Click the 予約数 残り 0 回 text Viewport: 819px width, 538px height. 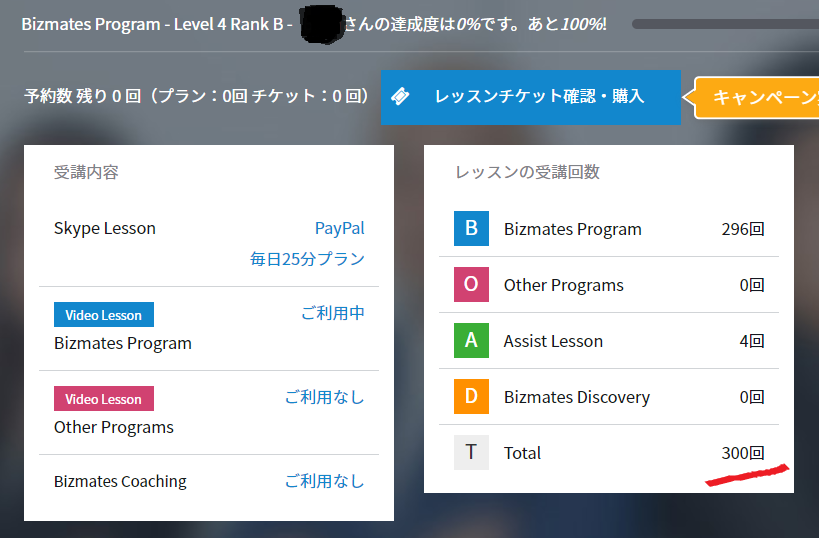coord(83,96)
